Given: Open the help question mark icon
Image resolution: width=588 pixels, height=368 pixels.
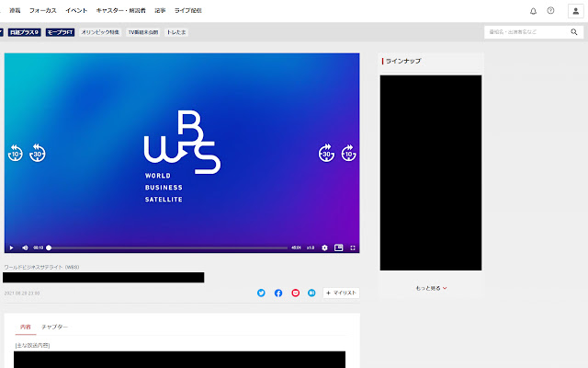Looking at the screenshot, I should tap(550, 10).
